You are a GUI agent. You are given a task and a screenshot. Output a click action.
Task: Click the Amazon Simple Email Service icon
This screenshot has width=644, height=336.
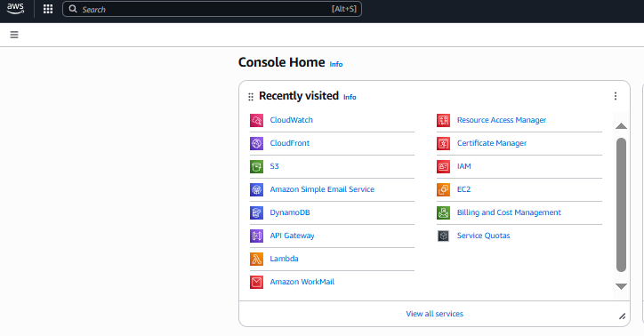(257, 190)
